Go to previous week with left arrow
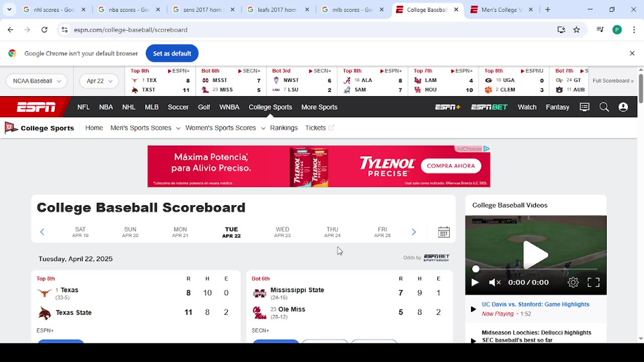 [x=42, y=232]
